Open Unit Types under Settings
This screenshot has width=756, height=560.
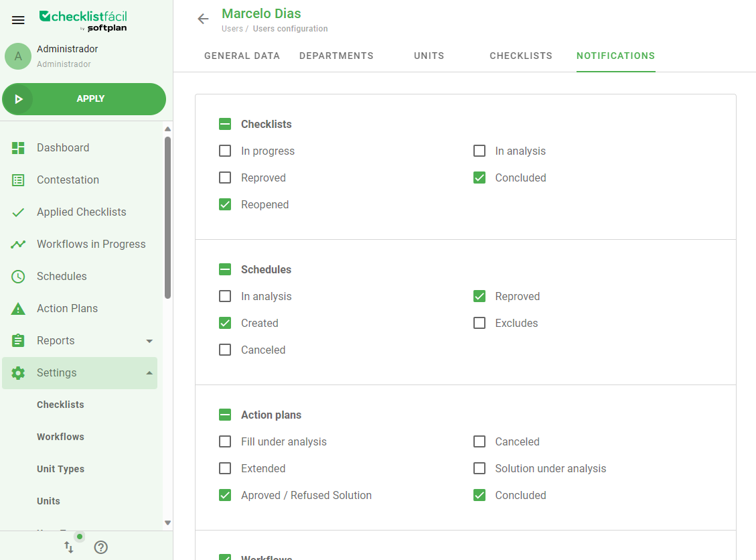click(x=60, y=469)
